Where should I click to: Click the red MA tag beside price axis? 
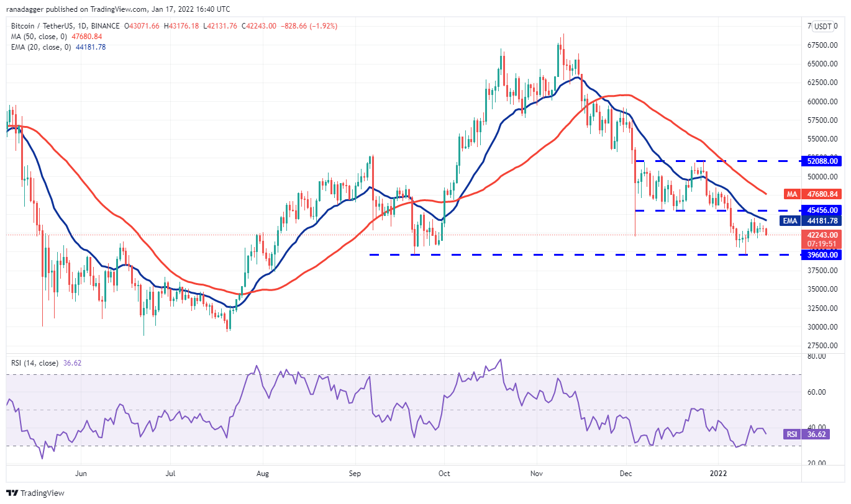coord(791,194)
